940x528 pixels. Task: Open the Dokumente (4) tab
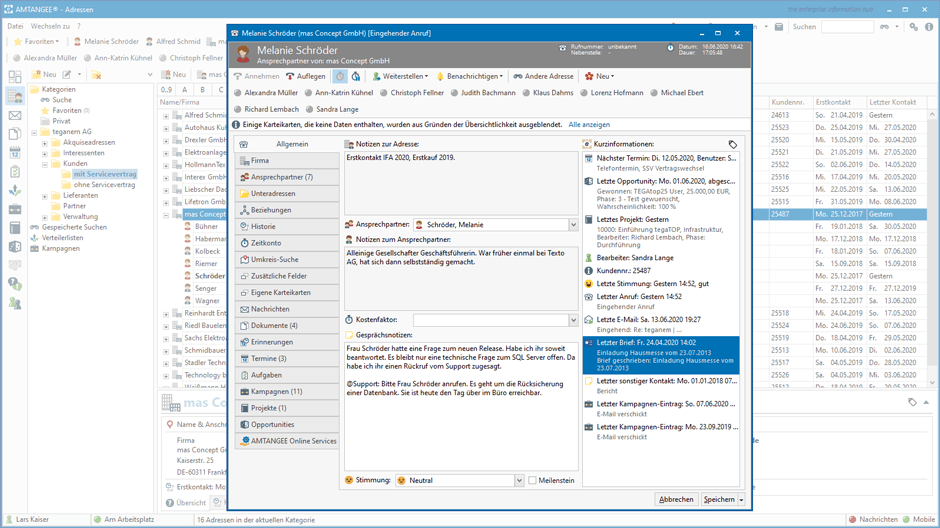coord(287,325)
